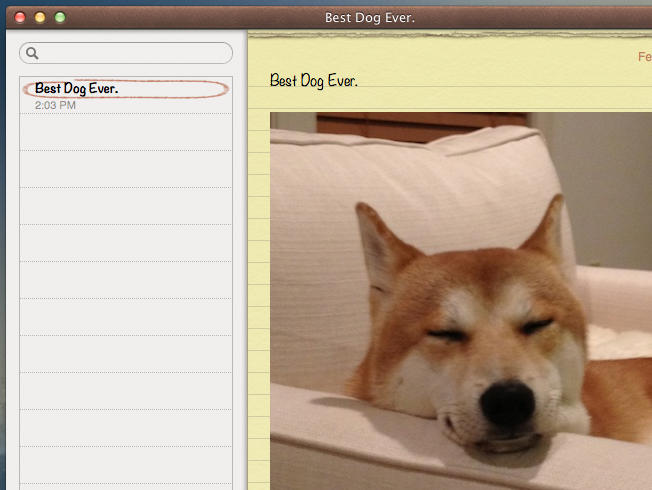This screenshot has width=652, height=490.
Task: Click the dog's black nose in photo
Action: point(510,401)
